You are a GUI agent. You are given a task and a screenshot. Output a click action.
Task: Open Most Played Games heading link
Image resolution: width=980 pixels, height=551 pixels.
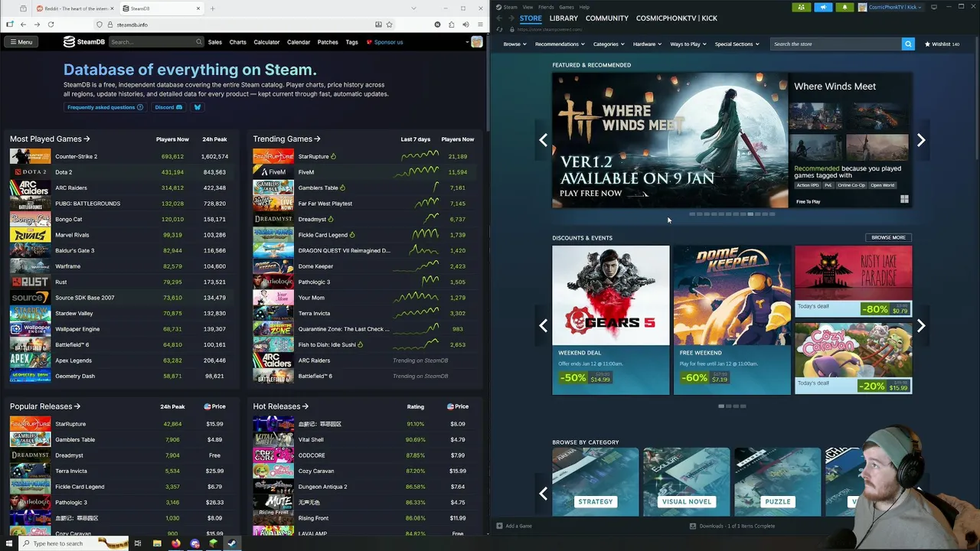pos(50,139)
